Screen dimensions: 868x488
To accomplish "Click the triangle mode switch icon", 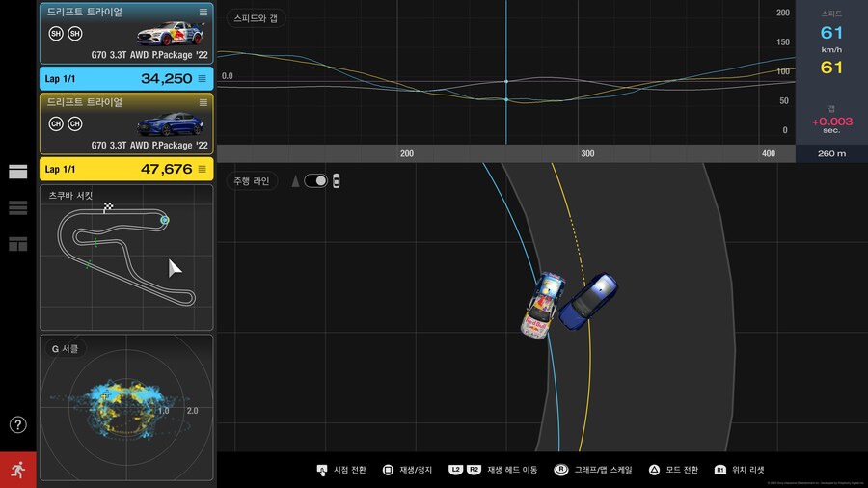I will 653,470.
